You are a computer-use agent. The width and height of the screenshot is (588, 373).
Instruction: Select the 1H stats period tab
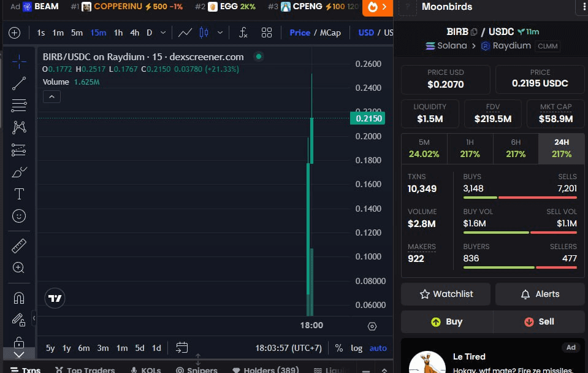click(x=470, y=148)
